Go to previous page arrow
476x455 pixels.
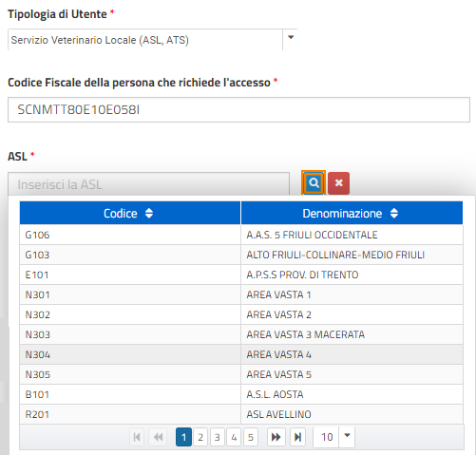[x=158, y=437]
